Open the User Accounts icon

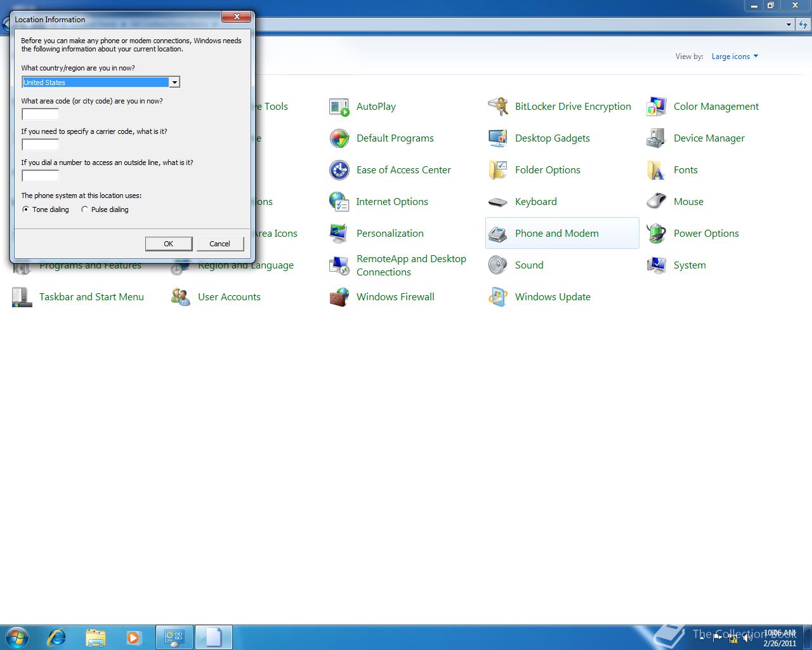coord(181,297)
